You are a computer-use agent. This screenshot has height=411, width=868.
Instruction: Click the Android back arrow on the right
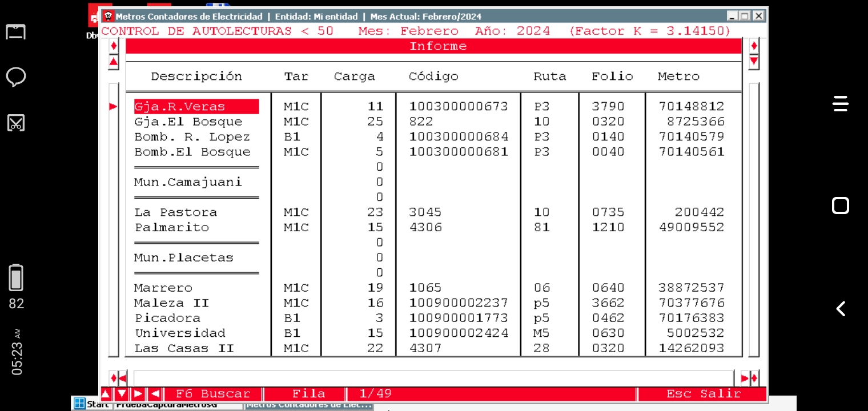841,309
